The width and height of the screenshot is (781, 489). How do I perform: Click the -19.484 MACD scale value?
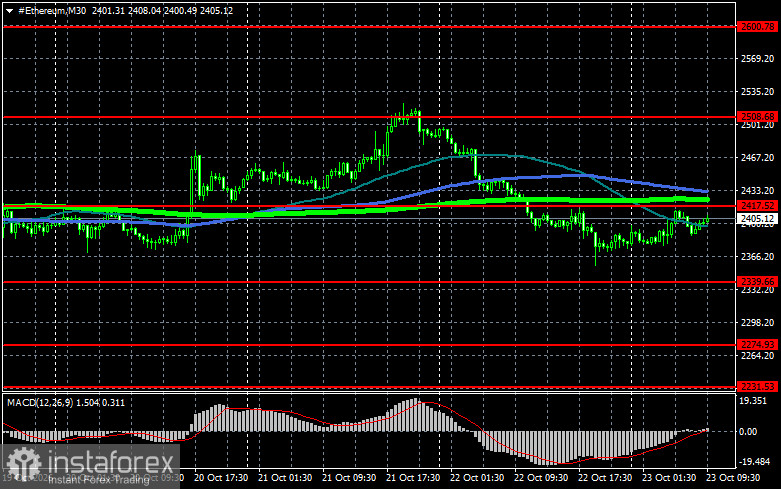tap(755, 462)
